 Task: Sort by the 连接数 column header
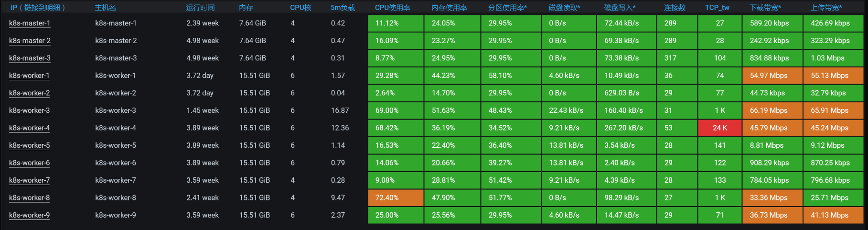point(675,8)
